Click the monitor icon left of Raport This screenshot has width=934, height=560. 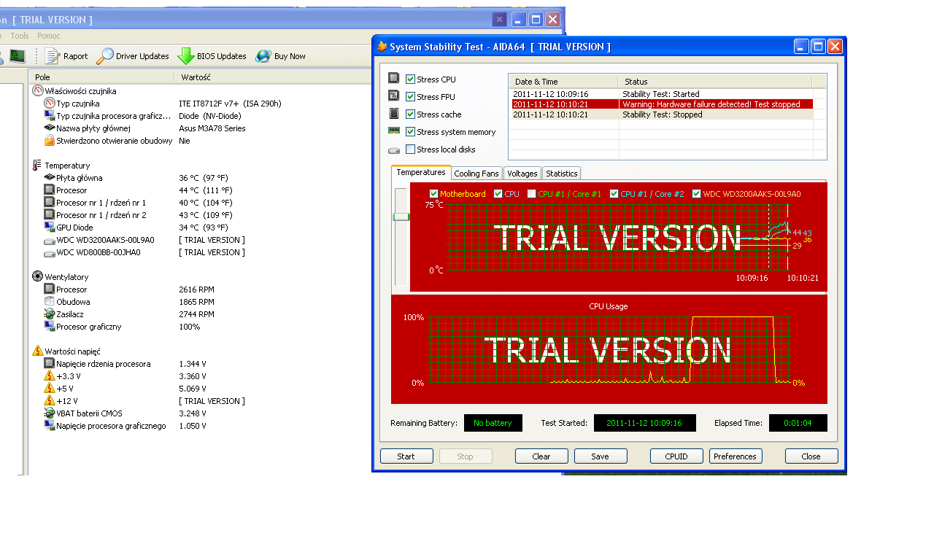(18, 56)
